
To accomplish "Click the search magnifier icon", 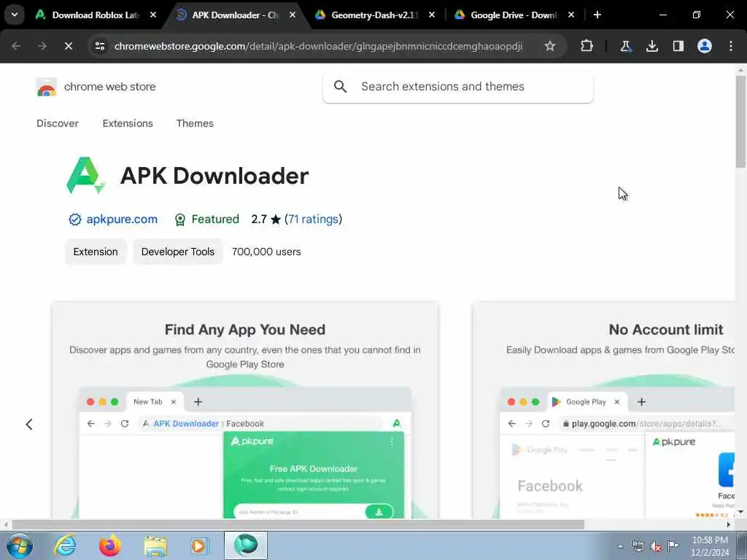I will pyautogui.click(x=340, y=86).
